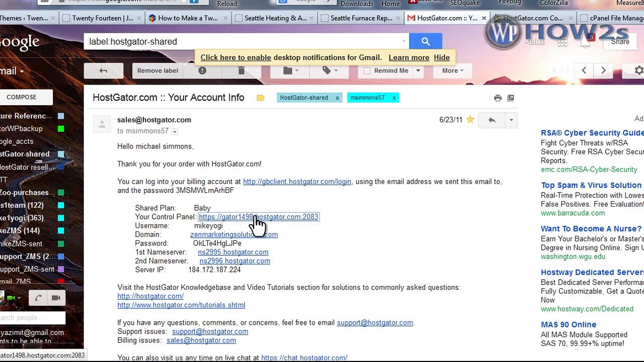
Task: Open the Move to folder menu
Action: [x=291, y=71]
